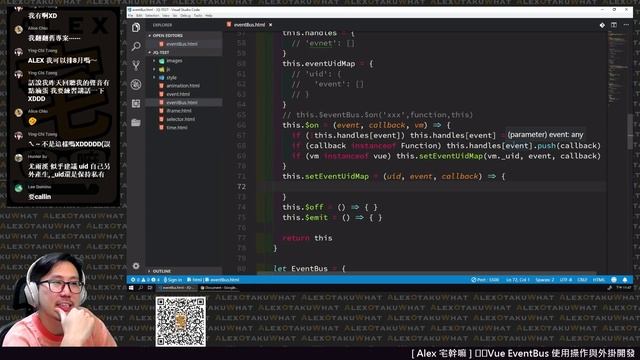The image size is (640, 360).
Task: Click the errors and warnings count in the status bar
Action: [x=145, y=280]
